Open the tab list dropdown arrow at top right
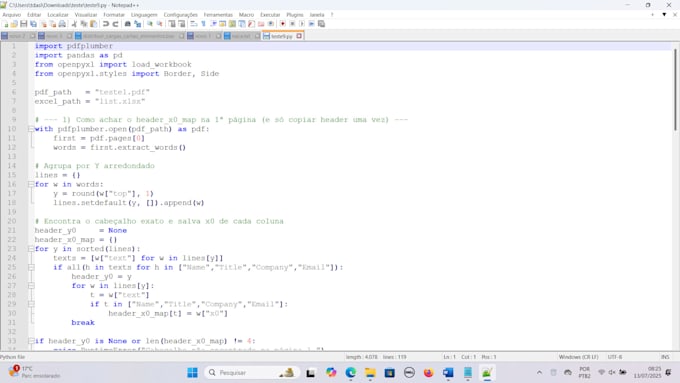The height and width of the screenshot is (383, 680). [664, 15]
